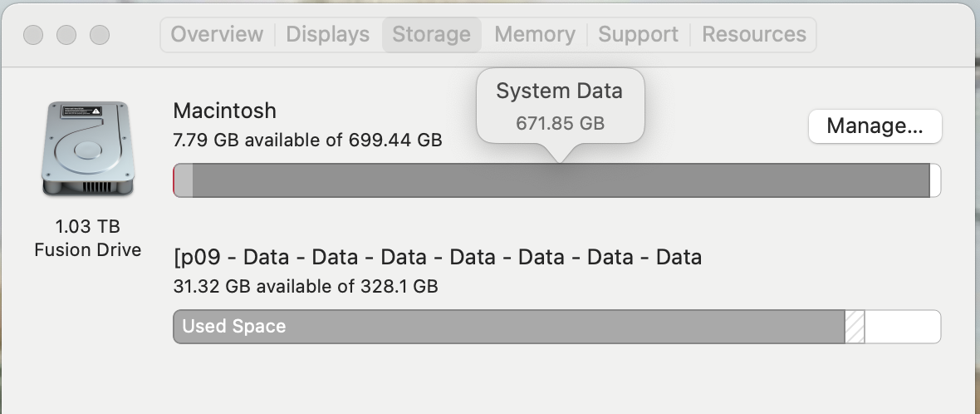Click the white free space end of Macintosh bar
This screenshot has height=414, width=980.
click(935, 180)
